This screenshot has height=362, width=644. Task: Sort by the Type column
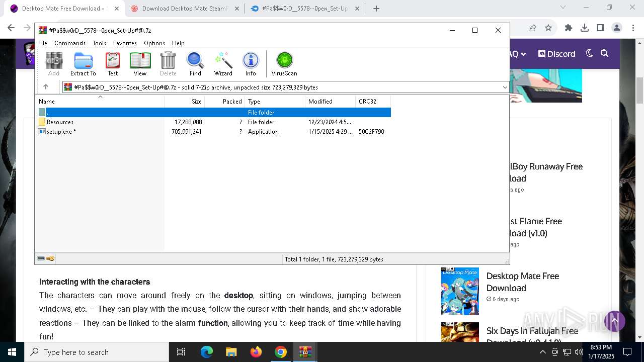(x=275, y=101)
